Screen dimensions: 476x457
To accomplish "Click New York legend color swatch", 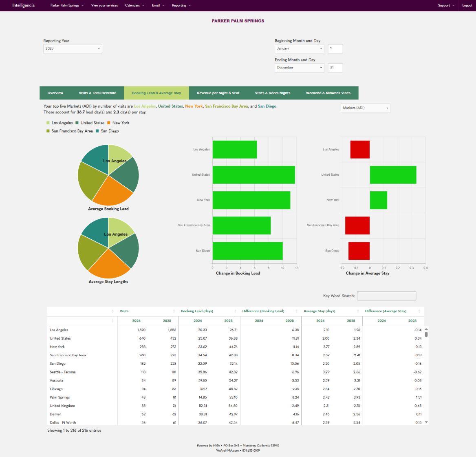I will [x=109, y=123].
